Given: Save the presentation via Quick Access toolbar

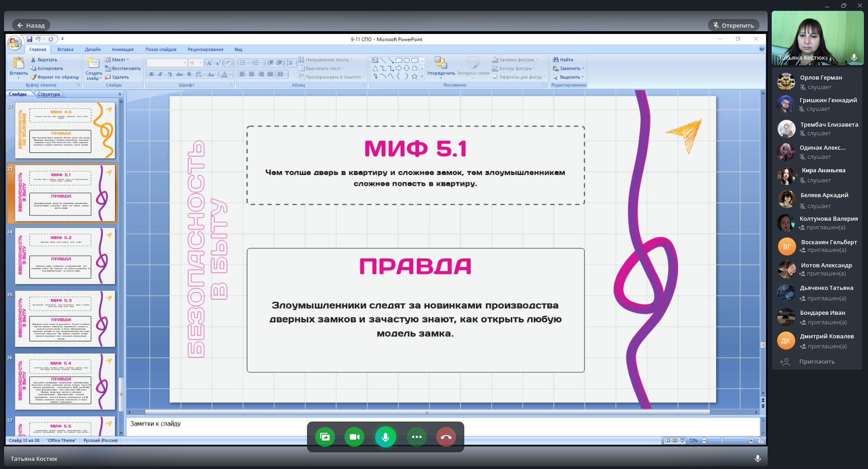Looking at the screenshot, I should click(29, 39).
